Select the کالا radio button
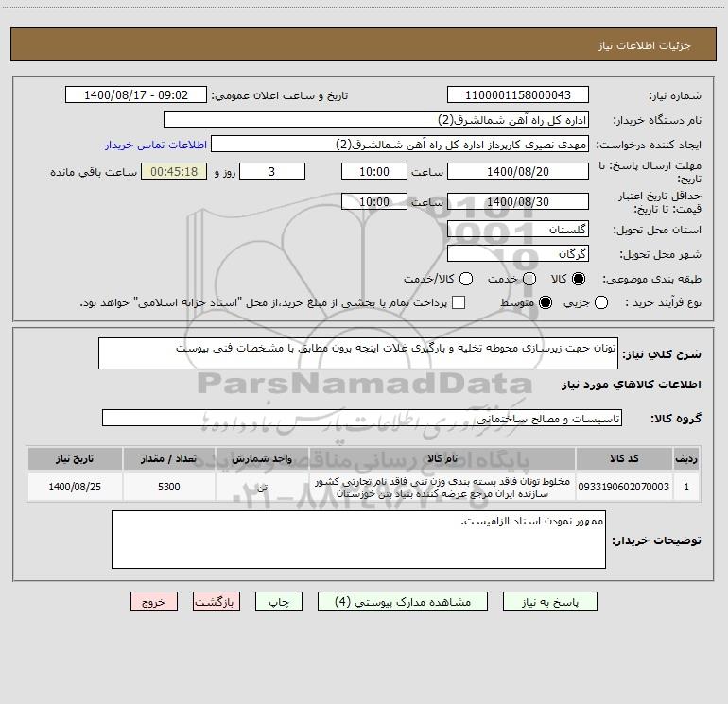The image size is (728, 704). pyautogui.click(x=579, y=279)
